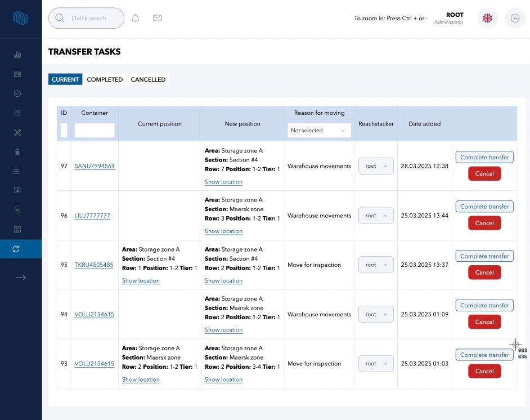Complete transfer for task 97
The height and width of the screenshot is (420, 530).
pos(484,157)
